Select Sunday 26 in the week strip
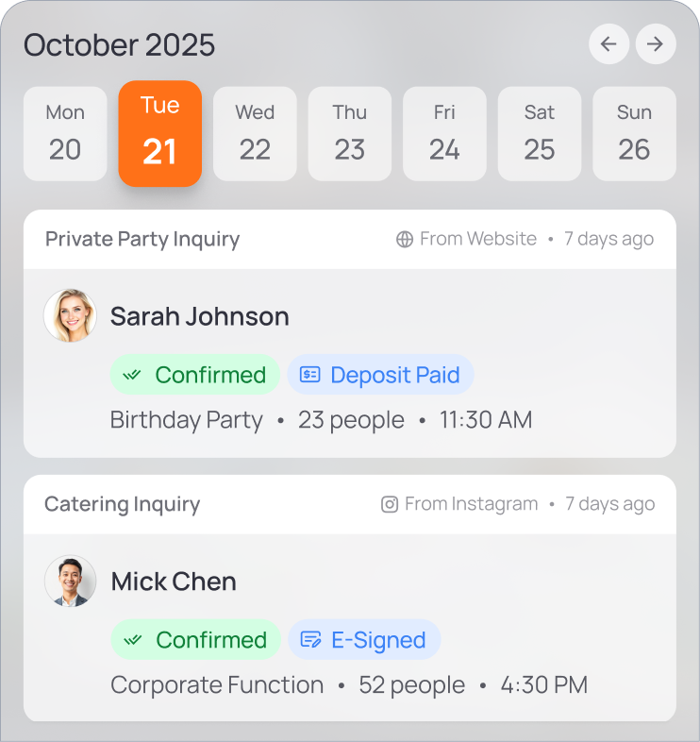The width and height of the screenshot is (700, 742). click(634, 133)
